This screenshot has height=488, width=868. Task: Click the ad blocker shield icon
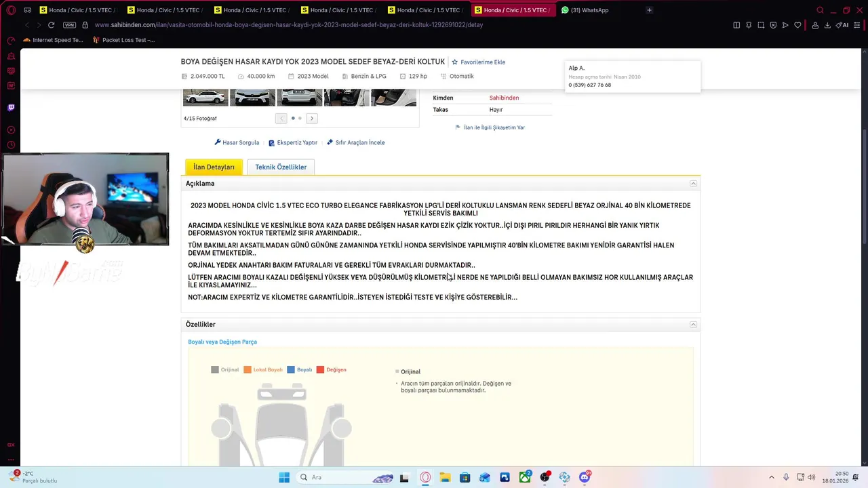point(773,25)
